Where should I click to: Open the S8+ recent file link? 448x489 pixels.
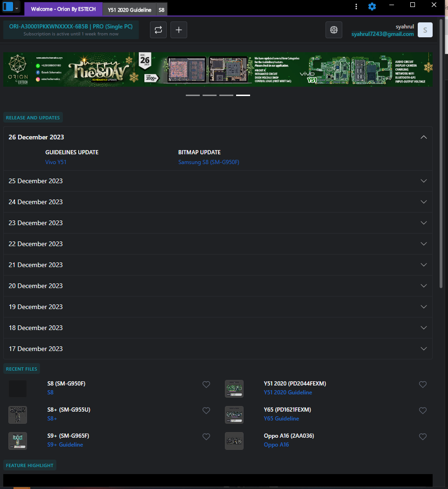(x=52, y=419)
